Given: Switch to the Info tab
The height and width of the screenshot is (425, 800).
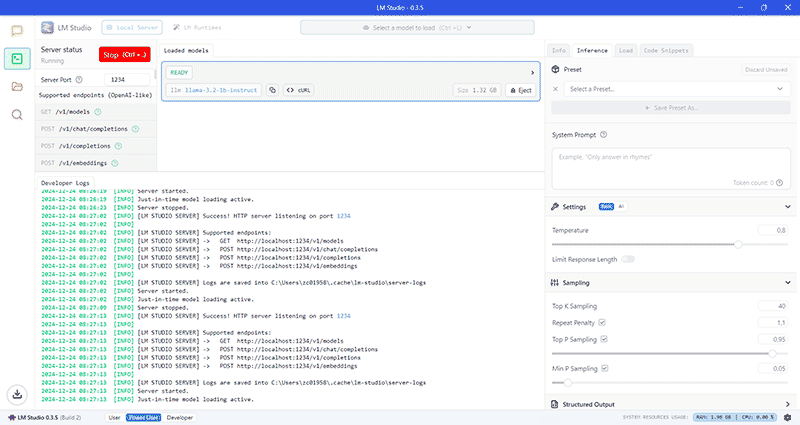Looking at the screenshot, I should pyautogui.click(x=559, y=51).
